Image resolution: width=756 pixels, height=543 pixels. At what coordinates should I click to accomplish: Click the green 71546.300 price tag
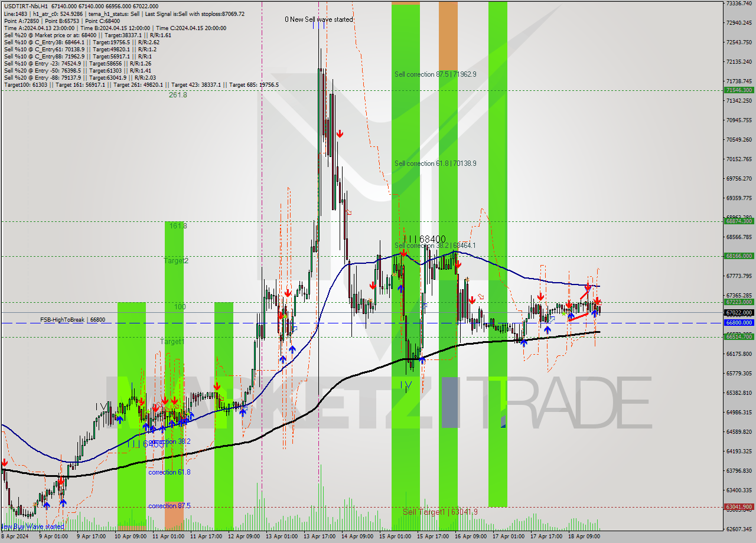738,90
